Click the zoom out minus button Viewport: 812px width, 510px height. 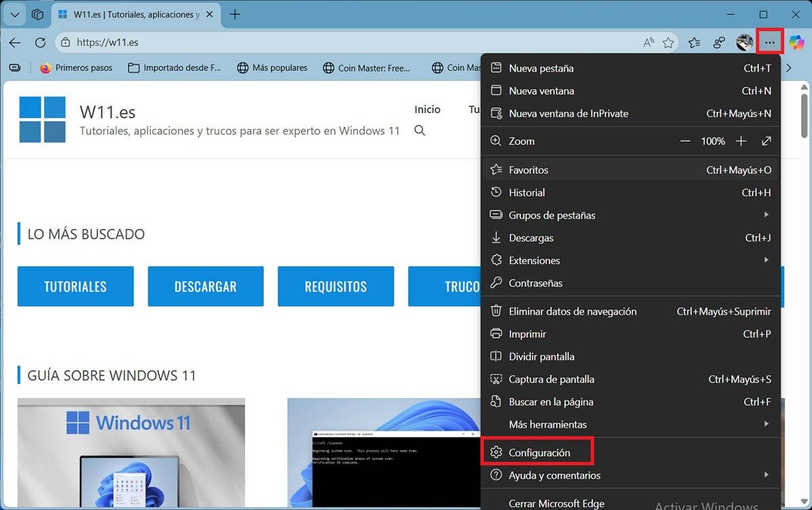[x=685, y=141]
